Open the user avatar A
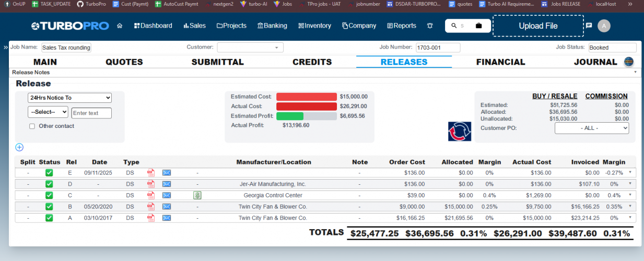Screen dimensions: 644x261 tap(604, 26)
